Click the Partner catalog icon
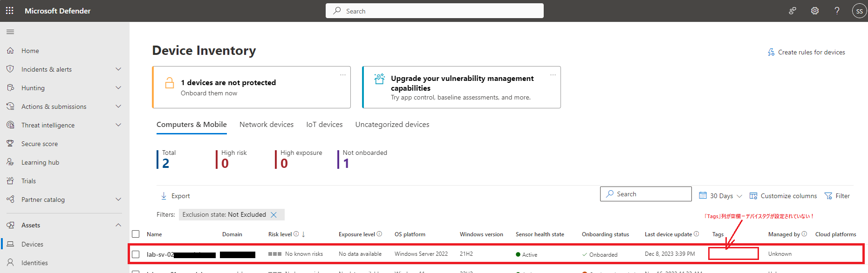Image resolution: width=868 pixels, height=273 pixels. (x=10, y=199)
